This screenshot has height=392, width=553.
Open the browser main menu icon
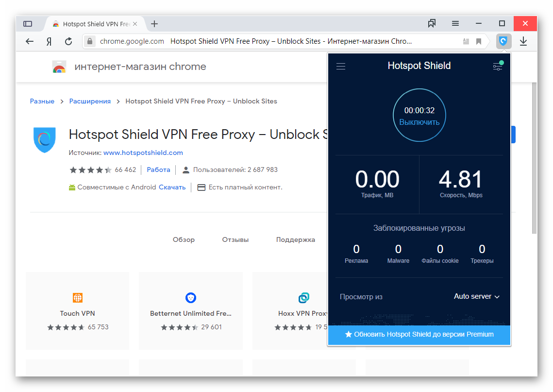pyautogui.click(x=455, y=23)
